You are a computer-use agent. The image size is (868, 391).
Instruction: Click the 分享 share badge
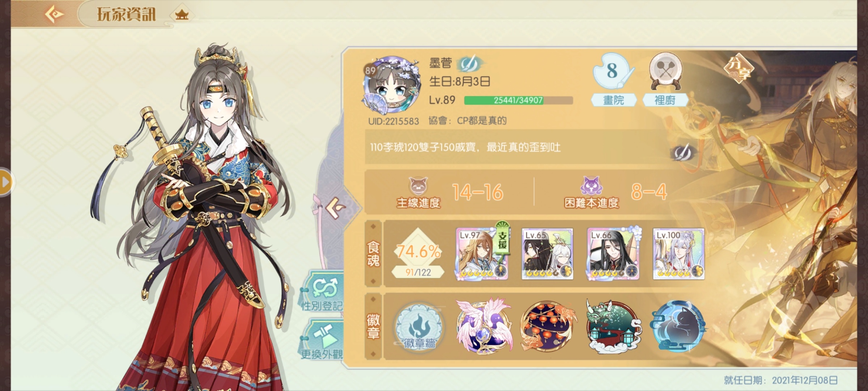pyautogui.click(x=739, y=69)
